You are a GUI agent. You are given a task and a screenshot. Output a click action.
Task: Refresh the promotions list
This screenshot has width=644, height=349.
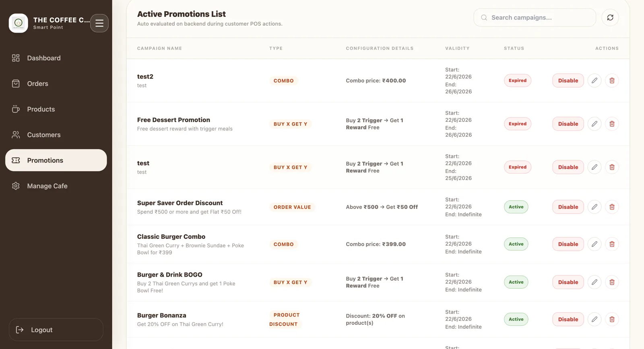(x=610, y=18)
